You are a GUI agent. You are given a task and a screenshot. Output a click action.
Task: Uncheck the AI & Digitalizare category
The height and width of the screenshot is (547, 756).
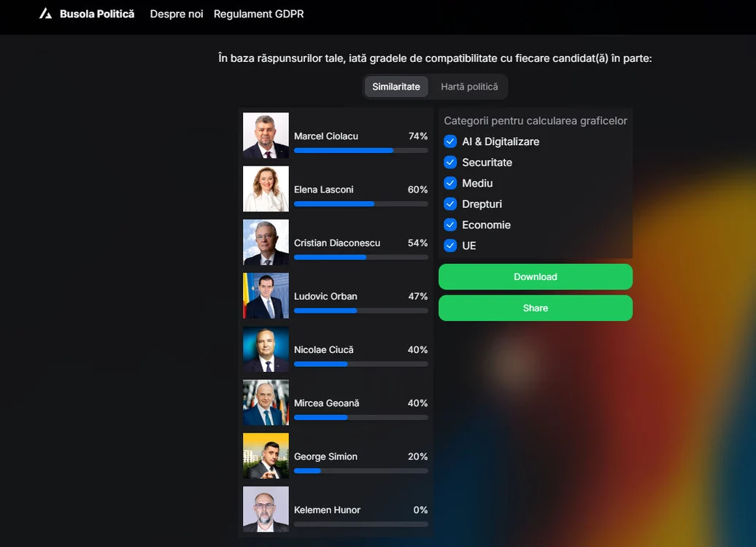[x=450, y=141]
